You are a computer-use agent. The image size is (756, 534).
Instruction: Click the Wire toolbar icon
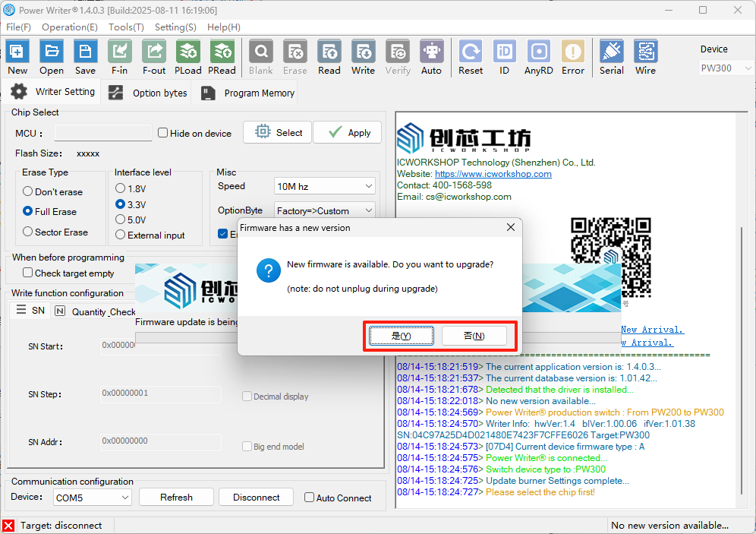point(646,57)
